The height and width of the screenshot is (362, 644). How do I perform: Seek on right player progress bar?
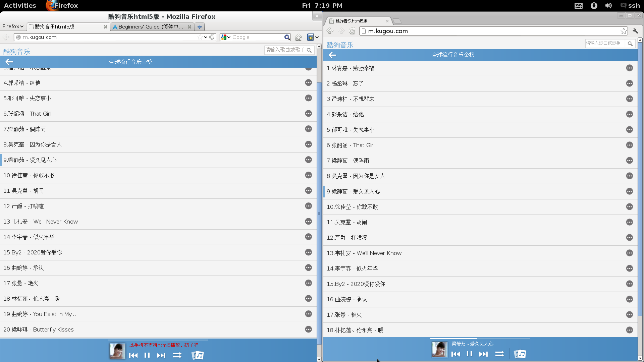480,339
